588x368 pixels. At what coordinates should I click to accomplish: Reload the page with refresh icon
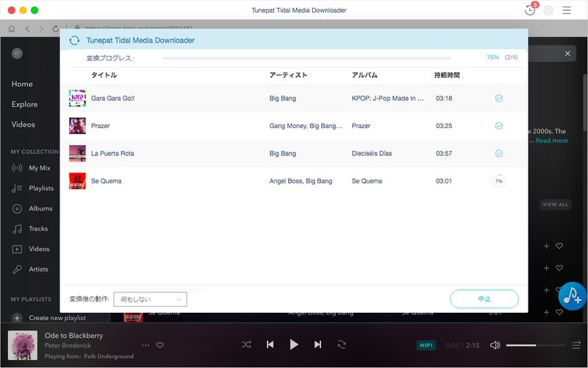[x=56, y=29]
